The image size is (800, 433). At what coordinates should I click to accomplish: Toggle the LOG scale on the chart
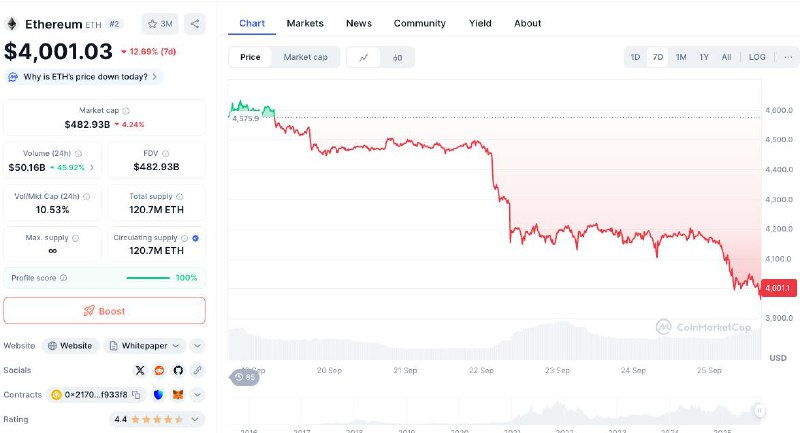(x=757, y=57)
